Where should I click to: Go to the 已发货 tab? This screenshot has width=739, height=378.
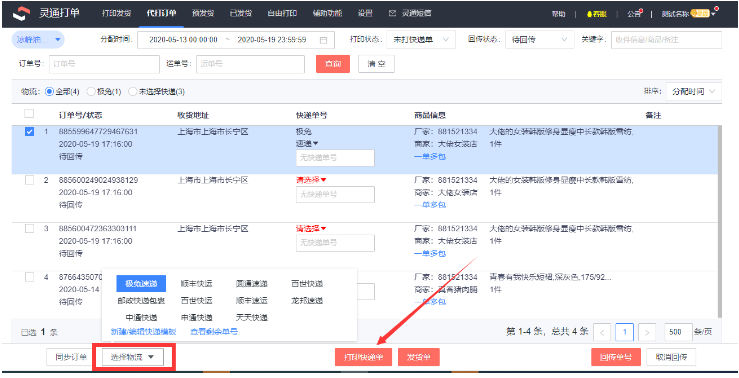coord(241,13)
